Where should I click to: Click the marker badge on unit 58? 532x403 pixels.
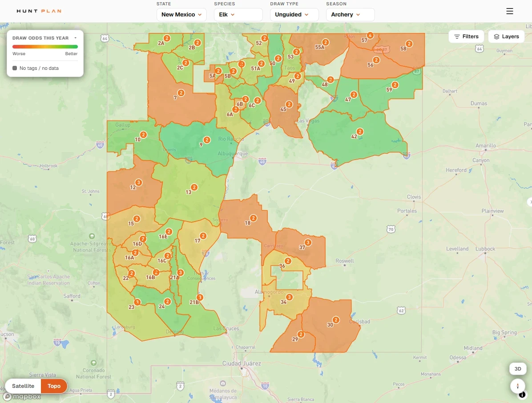(409, 44)
